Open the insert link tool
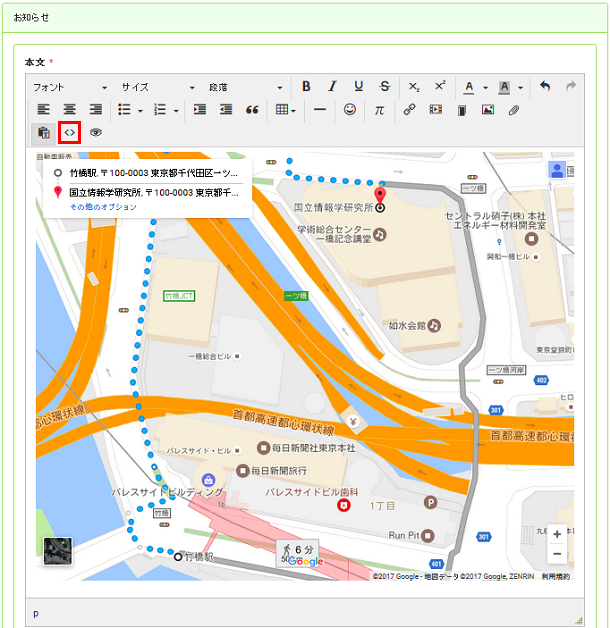The image size is (610, 628). point(409,109)
